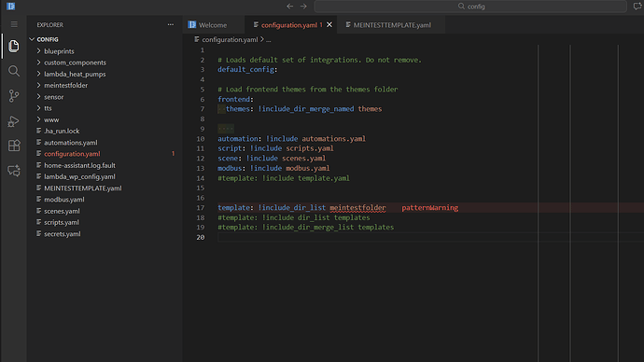Click default_config key on line 3
This screenshot has width=644, height=362.
pos(245,69)
